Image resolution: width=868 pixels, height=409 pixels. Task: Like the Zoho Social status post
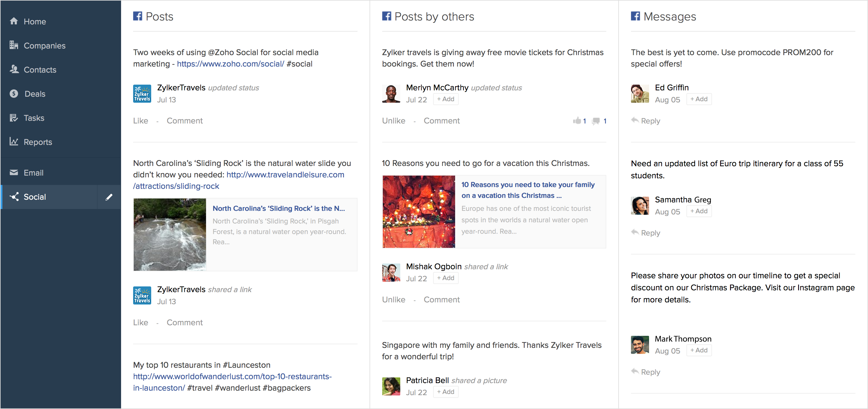[x=141, y=120]
